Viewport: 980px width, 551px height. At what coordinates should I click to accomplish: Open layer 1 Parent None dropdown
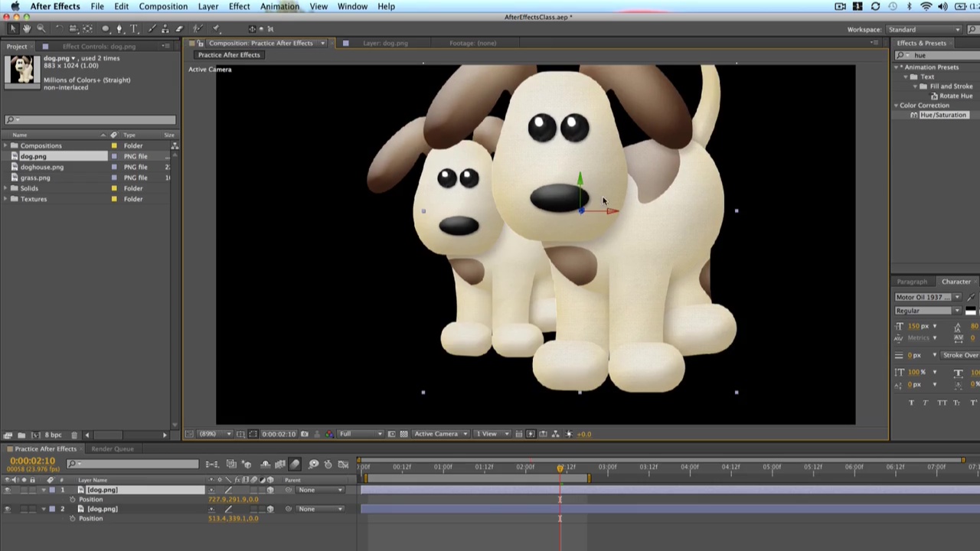coord(319,490)
